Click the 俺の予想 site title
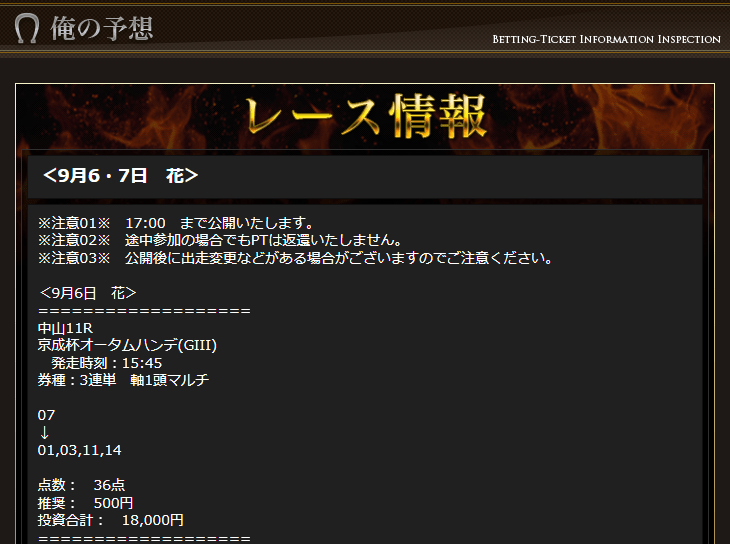730x544 pixels. 101,28
